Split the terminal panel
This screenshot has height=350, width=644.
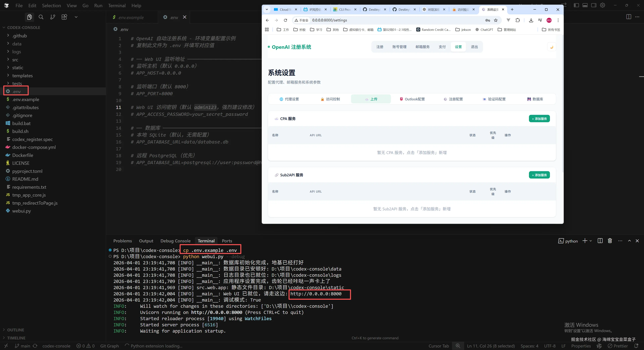point(600,241)
